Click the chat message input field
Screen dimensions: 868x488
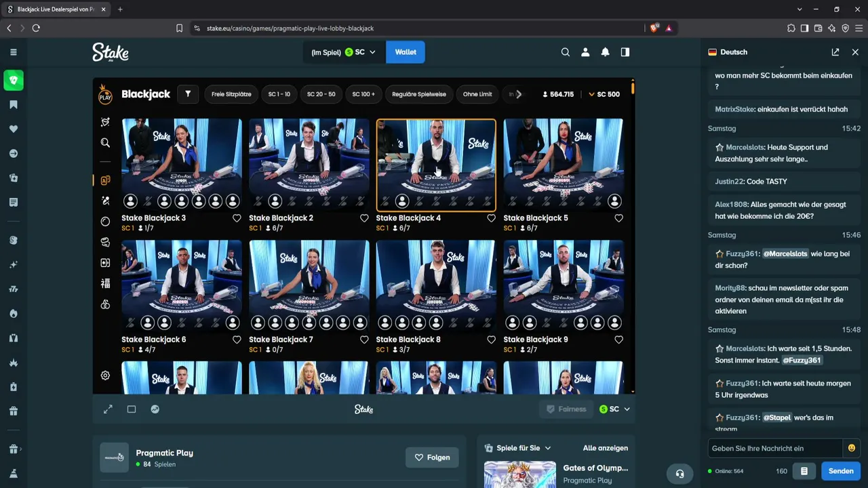point(775,448)
